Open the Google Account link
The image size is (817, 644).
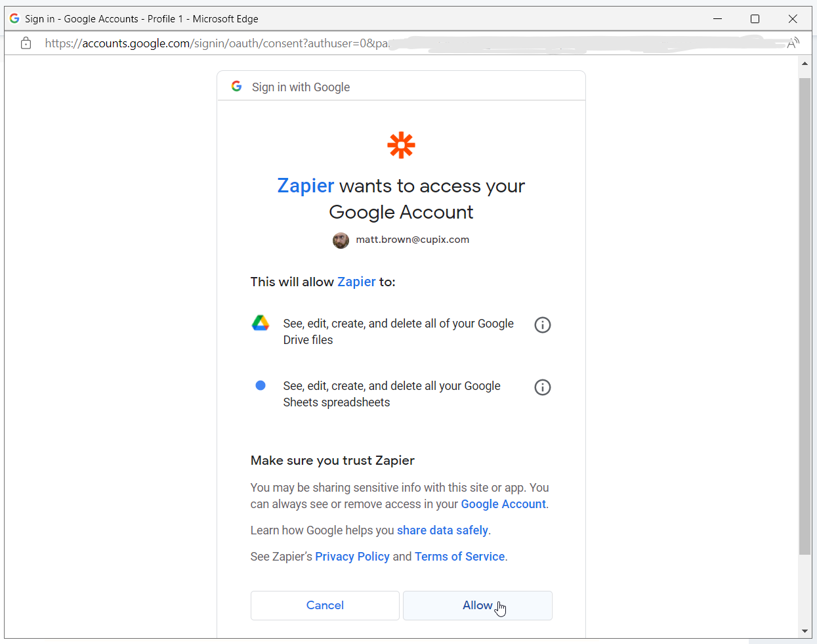(x=503, y=504)
